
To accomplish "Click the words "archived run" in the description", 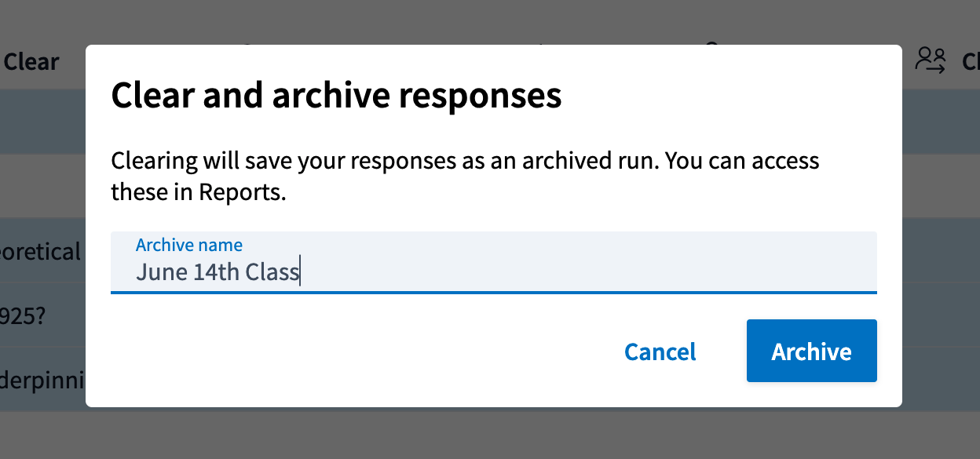I will pyautogui.click(x=594, y=161).
